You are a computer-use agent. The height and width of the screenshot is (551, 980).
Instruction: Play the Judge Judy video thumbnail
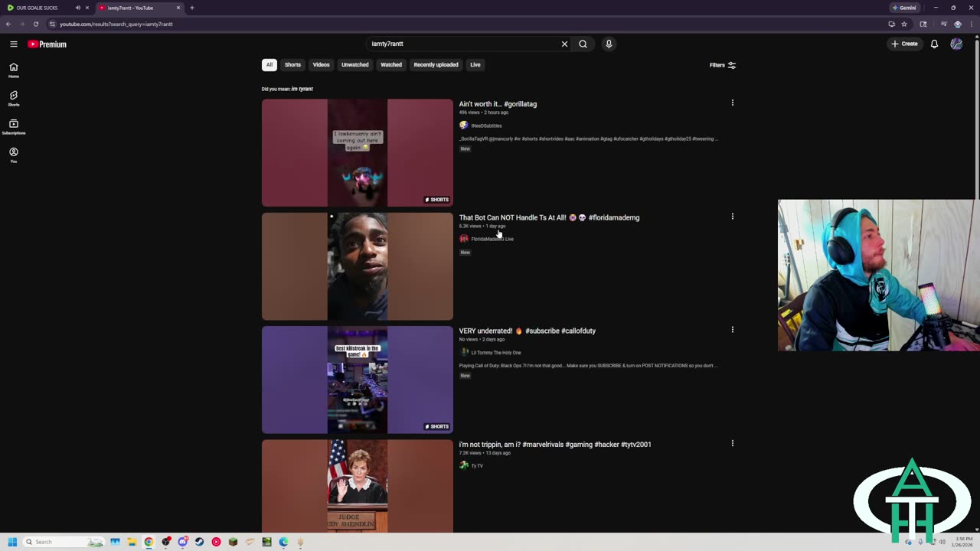(x=358, y=486)
